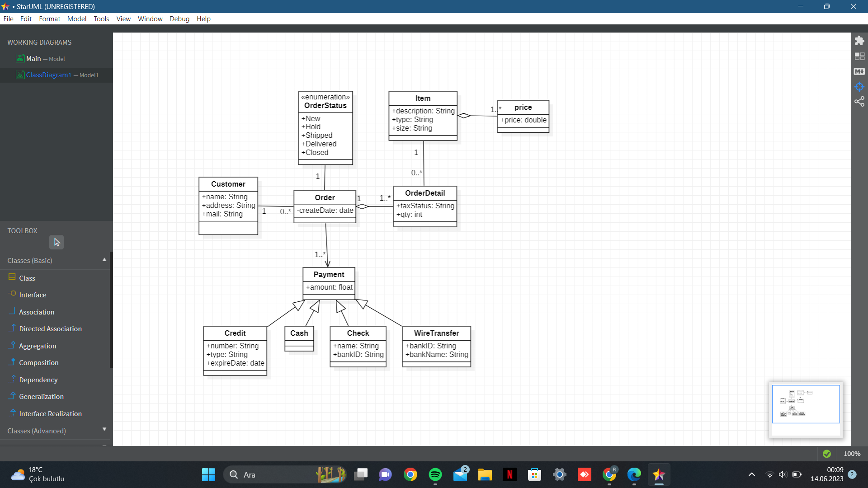Switch to the Main working diagram

pyautogui.click(x=33, y=59)
